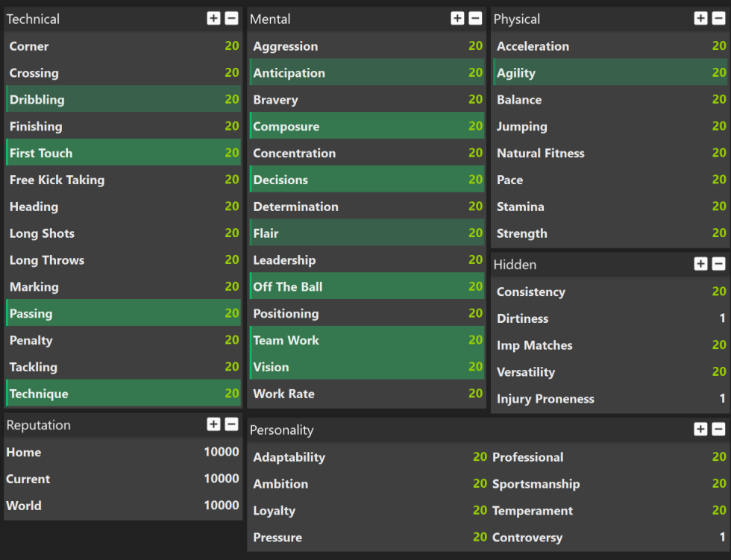Select the highlighted Dribbling attribute row
Viewport: 731px width, 560px height.
point(123,98)
